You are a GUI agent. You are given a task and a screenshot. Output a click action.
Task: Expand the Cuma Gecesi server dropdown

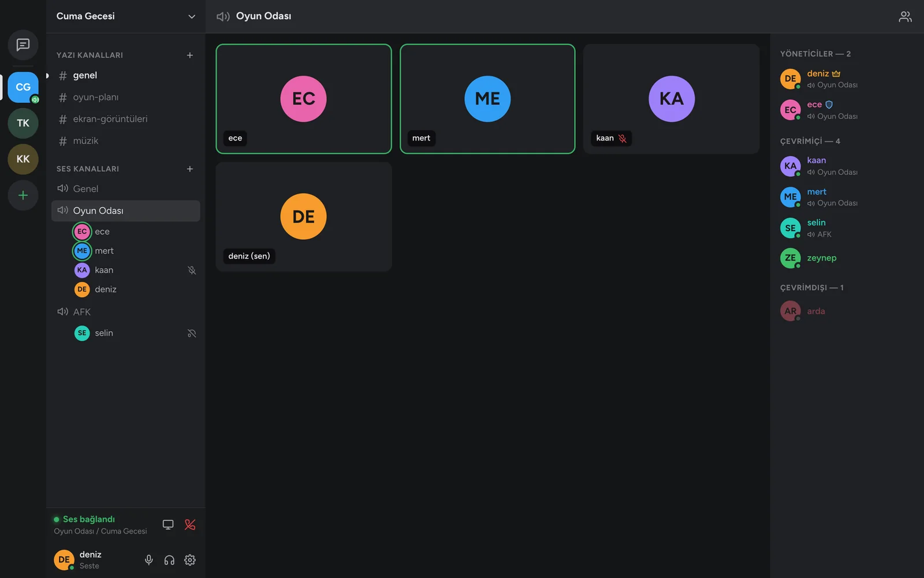[192, 16]
